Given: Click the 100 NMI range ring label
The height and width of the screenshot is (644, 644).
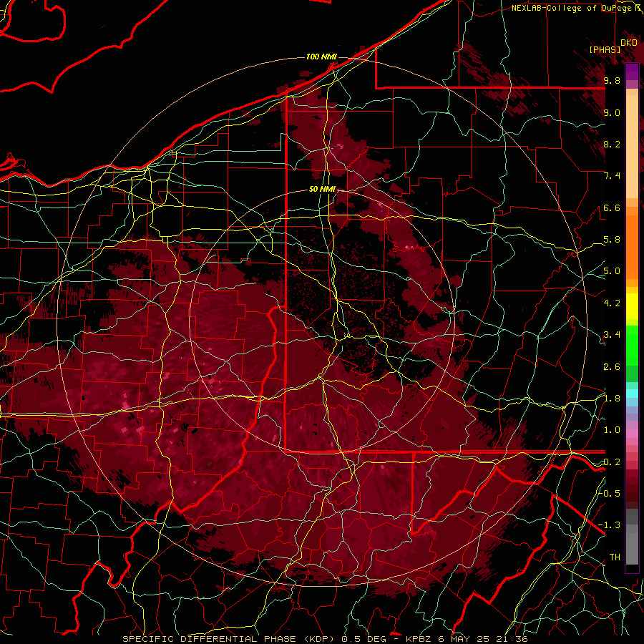Looking at the screenshot, I should point(321,57).
